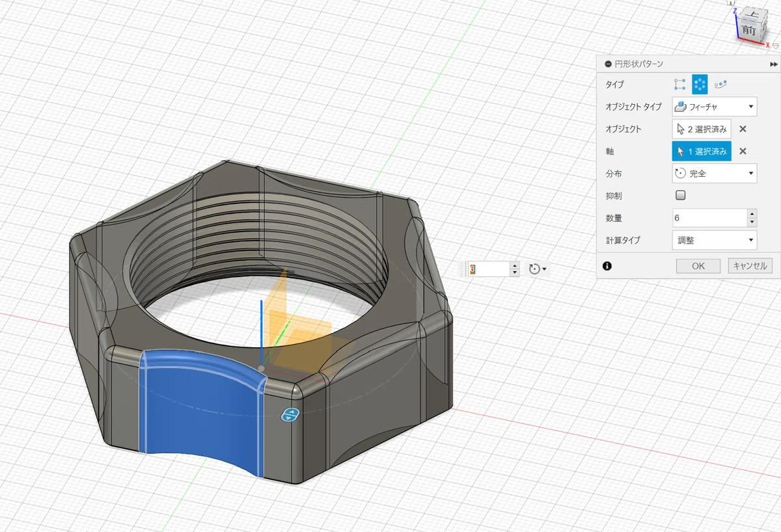Screen dimensions: 781x532
Task: Click the 分布 label
Action: (614, 174)
